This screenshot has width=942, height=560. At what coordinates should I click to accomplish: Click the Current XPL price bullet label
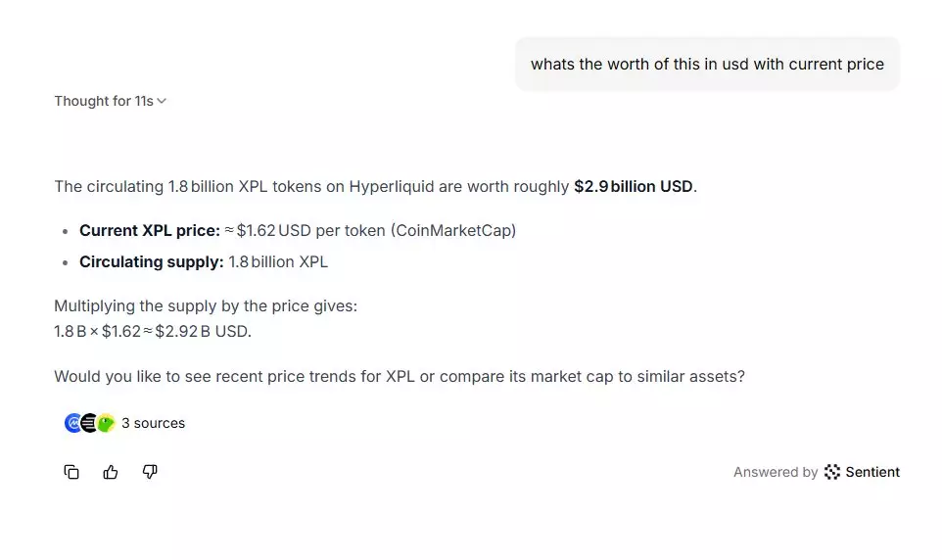[x=149, y=231]
